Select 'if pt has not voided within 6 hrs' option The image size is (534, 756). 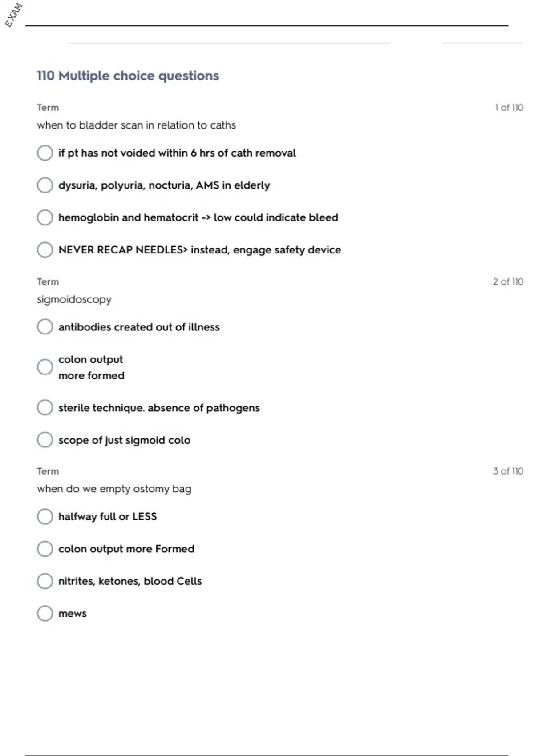[x=45, y=153]
